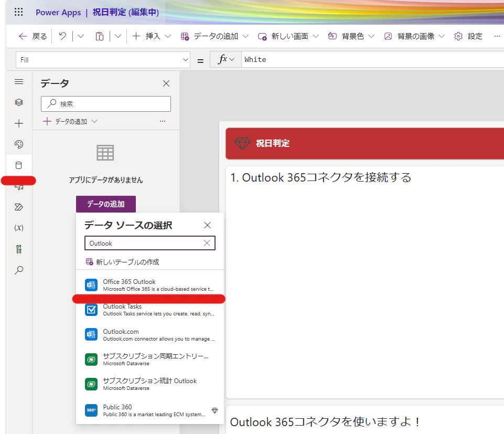
Task: Open the app launcher waffle icon
Action: click(x=19, y=12)
